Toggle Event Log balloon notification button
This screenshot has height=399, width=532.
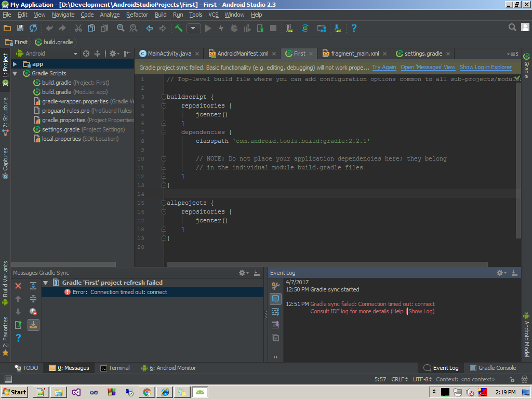tap(275, 299)
